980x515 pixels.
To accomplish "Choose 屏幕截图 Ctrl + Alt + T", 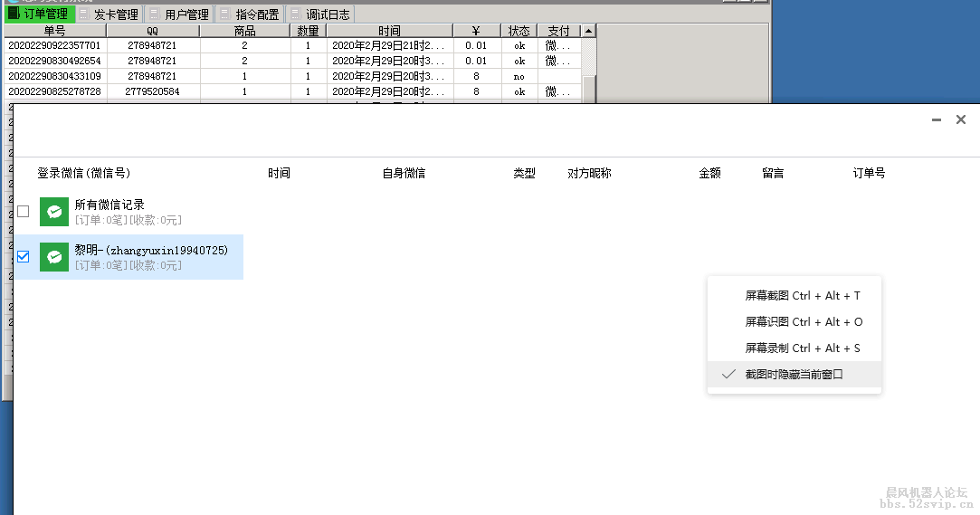I will click(794, 296).
